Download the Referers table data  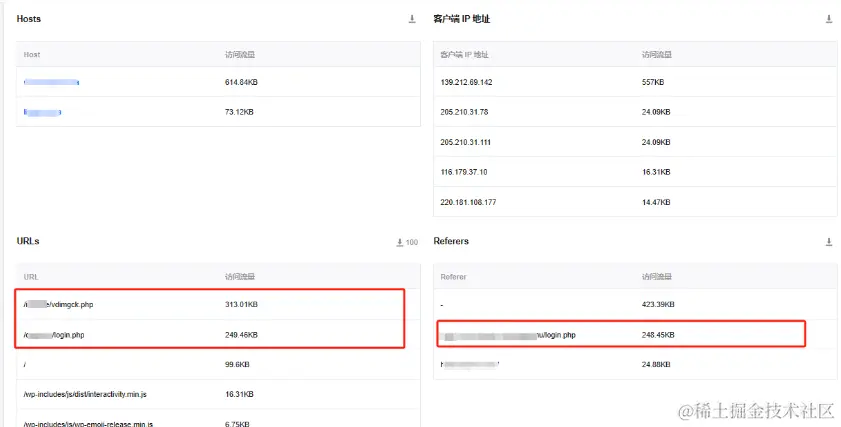click(x=829, y=242)
